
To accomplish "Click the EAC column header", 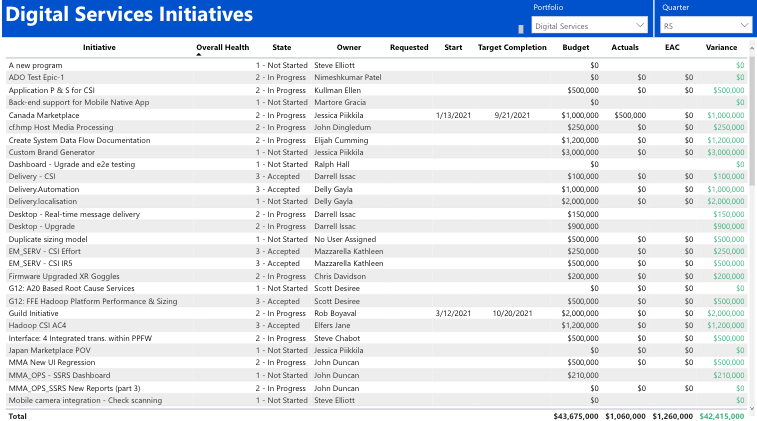I will tap(672, 47).
